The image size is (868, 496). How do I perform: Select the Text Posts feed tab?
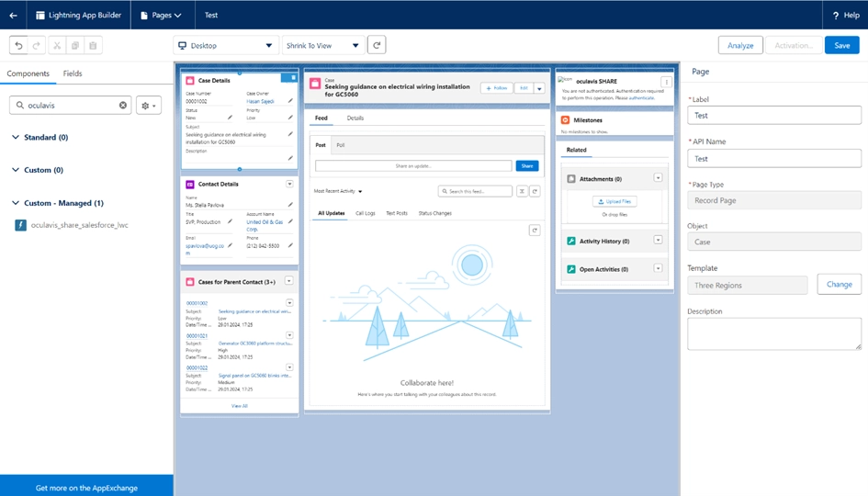tap(397, 213)
